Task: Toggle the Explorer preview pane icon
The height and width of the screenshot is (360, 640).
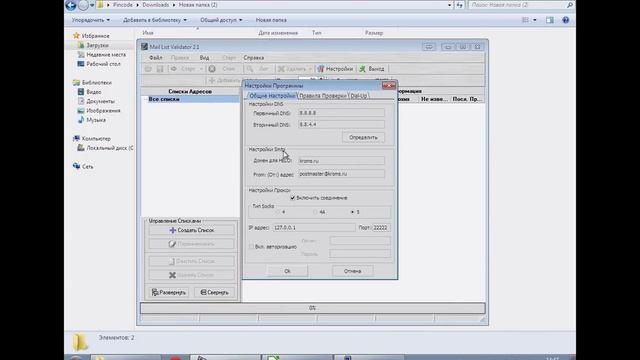Action: pos(550,20)
